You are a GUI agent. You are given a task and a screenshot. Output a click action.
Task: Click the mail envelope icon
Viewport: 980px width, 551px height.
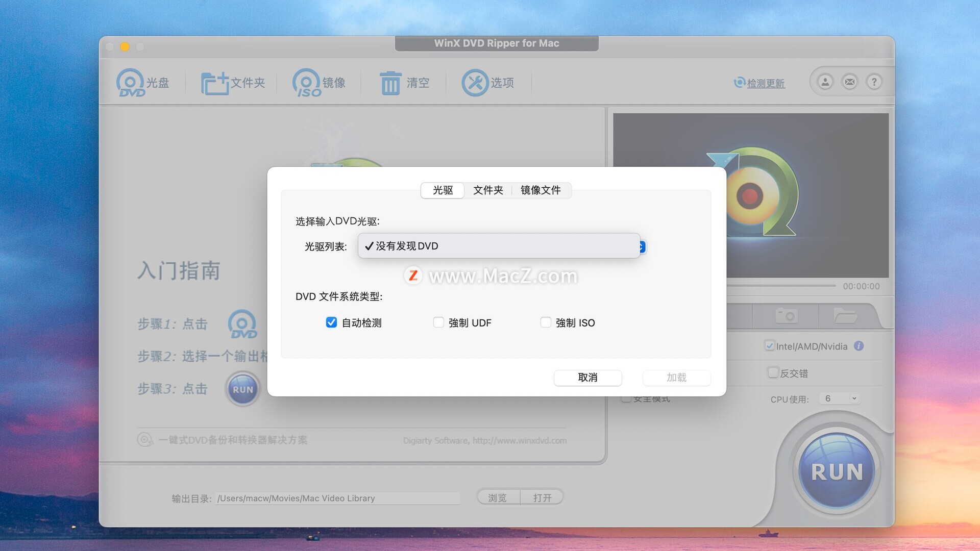(849, 82)
